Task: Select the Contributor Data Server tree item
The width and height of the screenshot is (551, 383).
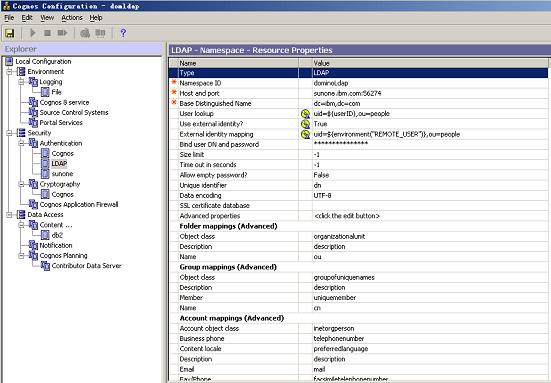Action: click(86, 266)
